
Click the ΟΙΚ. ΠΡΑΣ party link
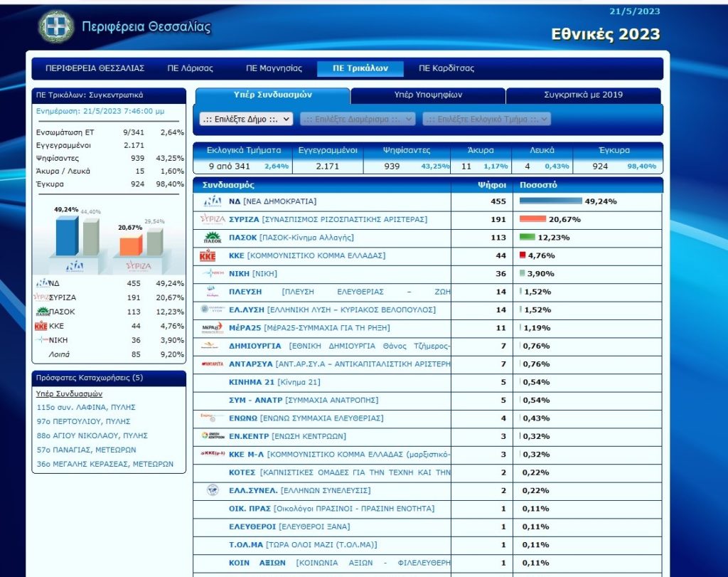pos(331,509)
